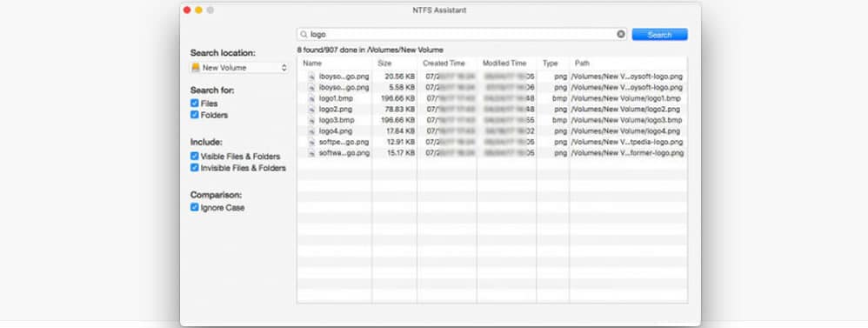This screenshot has width=868, height=328.
Task: Click the file icon of softwa...go.png
Action: [311, 152]
